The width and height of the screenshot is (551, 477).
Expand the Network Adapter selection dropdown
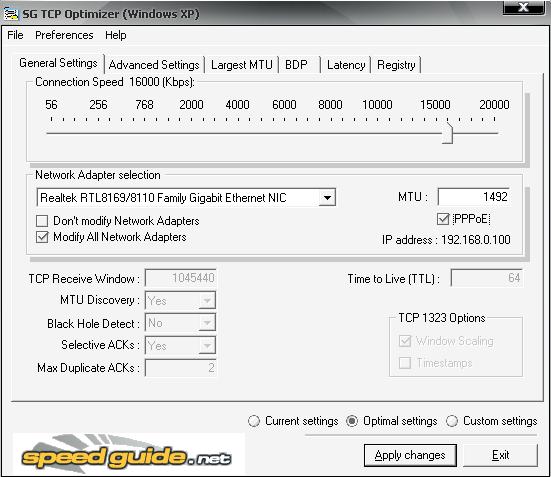[327, 198]
